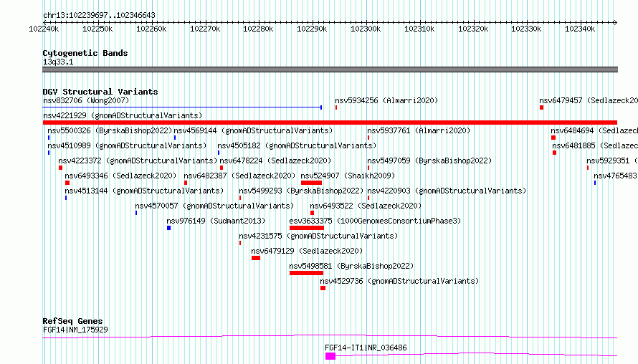Select variant nsv4221929 long red bar
The image size is (638, 364).
pos(330,123)
